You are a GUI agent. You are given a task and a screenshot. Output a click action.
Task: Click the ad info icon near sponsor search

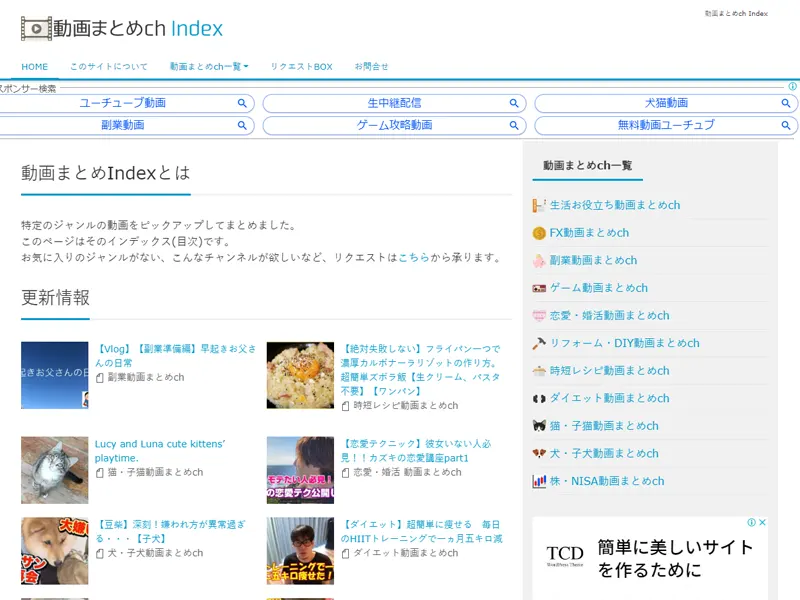pyautogui.click(x=792, y=87)
